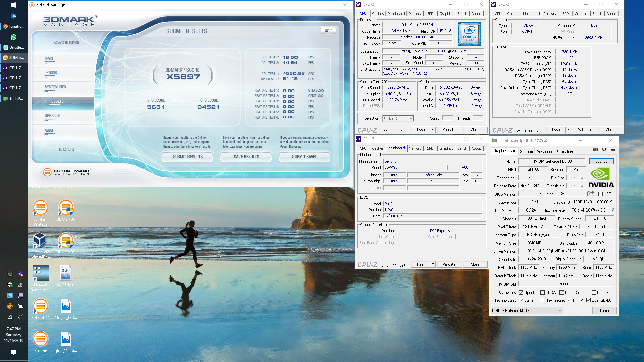
Task: Open the Heaven Benchmark desktop shortcut
Action: pyautogui.click(x=40, y=279)
